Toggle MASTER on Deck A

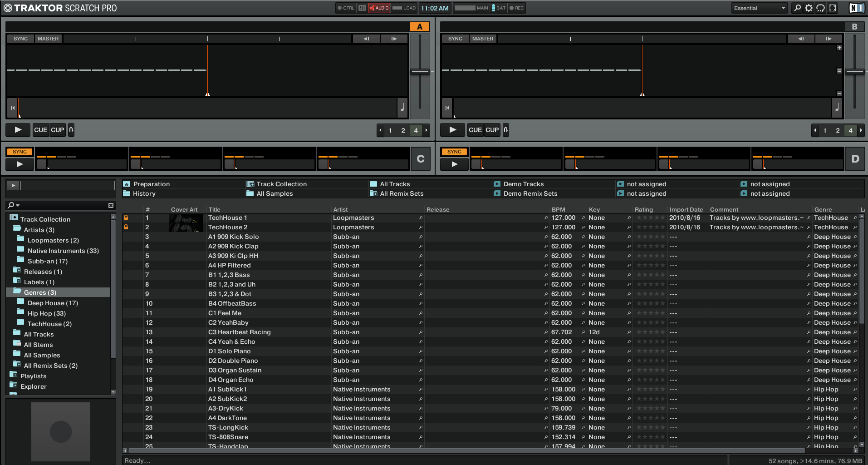tap(48, 39)
